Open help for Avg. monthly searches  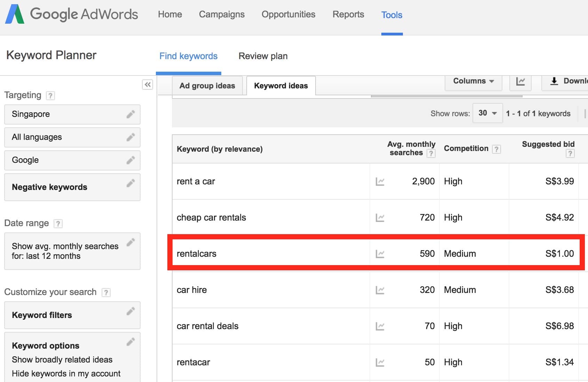(x=431, y=153)
